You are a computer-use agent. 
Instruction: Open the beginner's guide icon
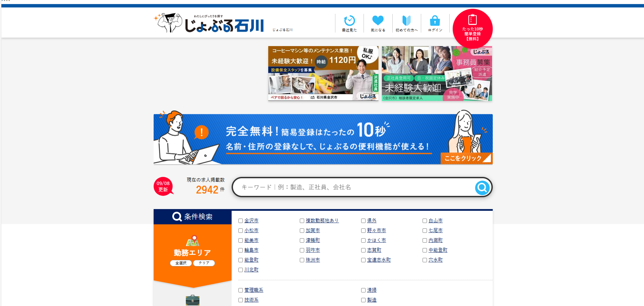coord(406,21)
